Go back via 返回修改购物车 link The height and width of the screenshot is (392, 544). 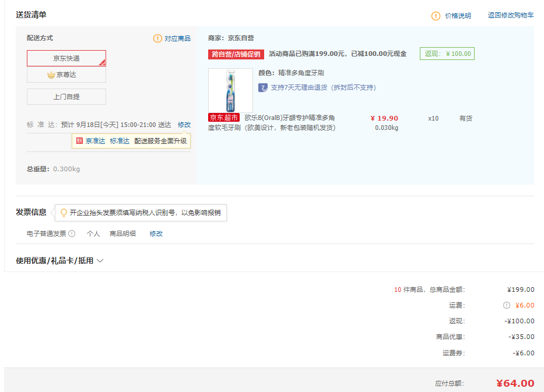(x=511, y=15)
